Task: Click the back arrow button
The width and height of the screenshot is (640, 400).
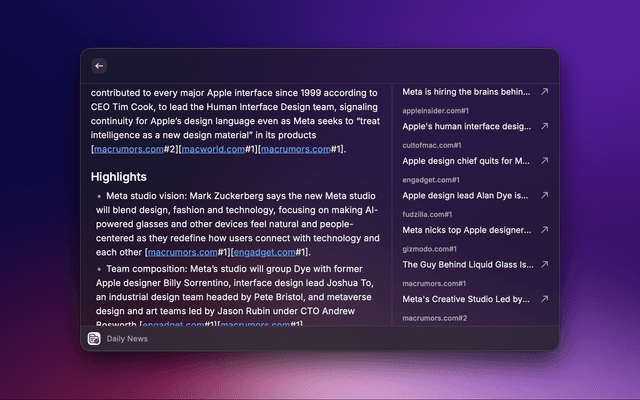Action: [x=99, y=66]
